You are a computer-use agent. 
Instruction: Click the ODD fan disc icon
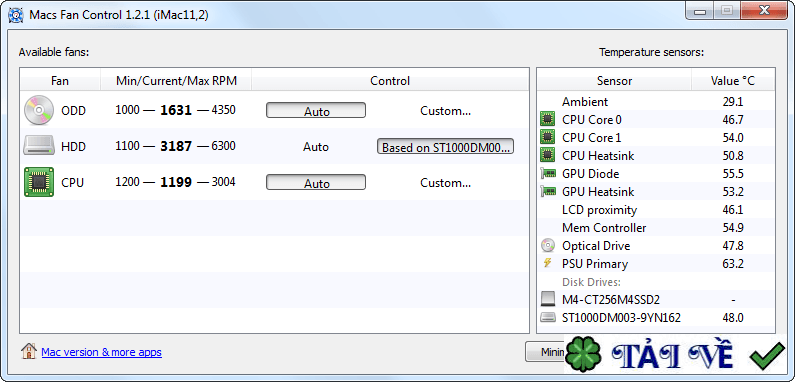coord(39,110)
